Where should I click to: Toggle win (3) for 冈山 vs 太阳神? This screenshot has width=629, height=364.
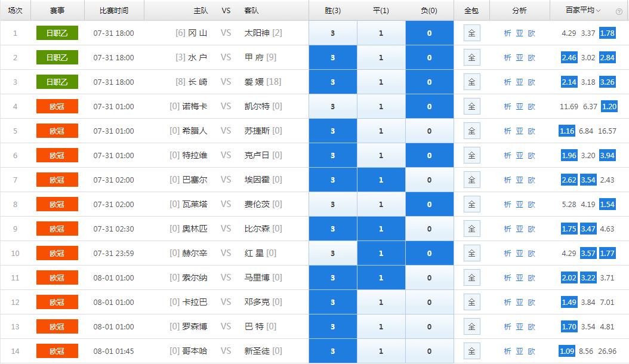pos(332,33)
